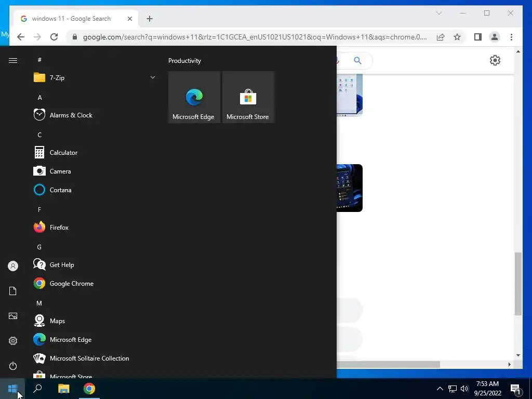Jump to letter # section header
532x399 pixels.
[39, 60]
